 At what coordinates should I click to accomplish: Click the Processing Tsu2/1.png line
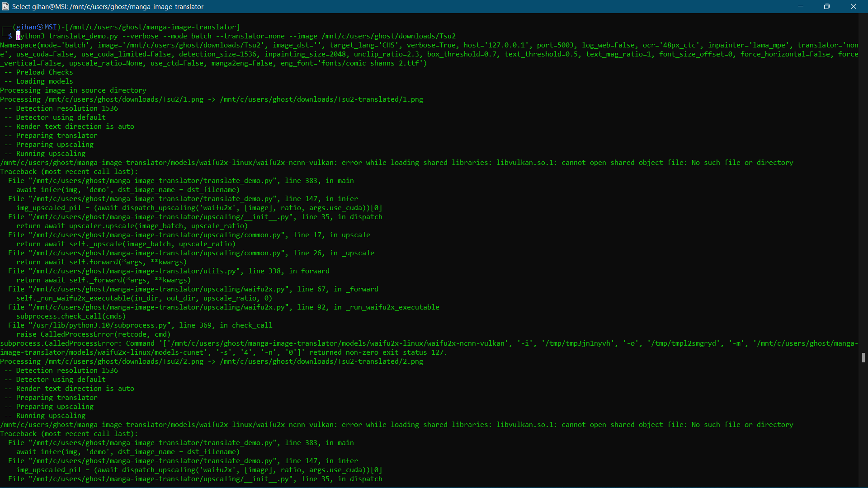click(212, 99)
